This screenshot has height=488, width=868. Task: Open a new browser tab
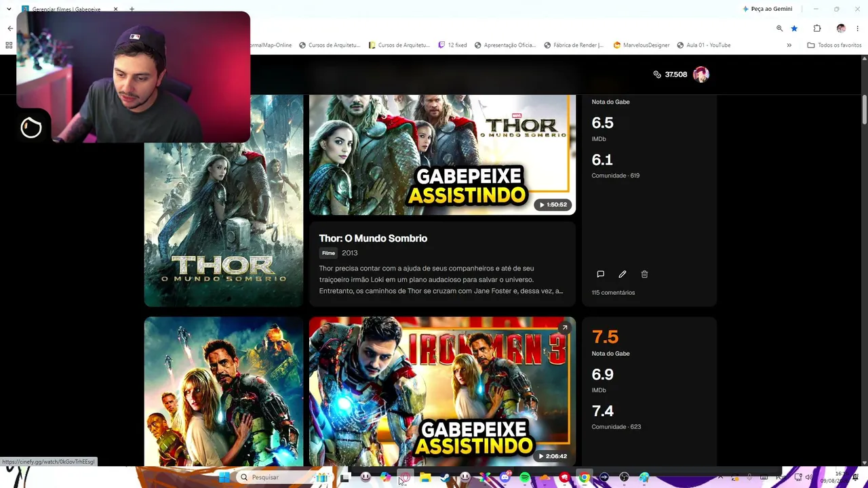pyautogui.click(x=132, y=9)
